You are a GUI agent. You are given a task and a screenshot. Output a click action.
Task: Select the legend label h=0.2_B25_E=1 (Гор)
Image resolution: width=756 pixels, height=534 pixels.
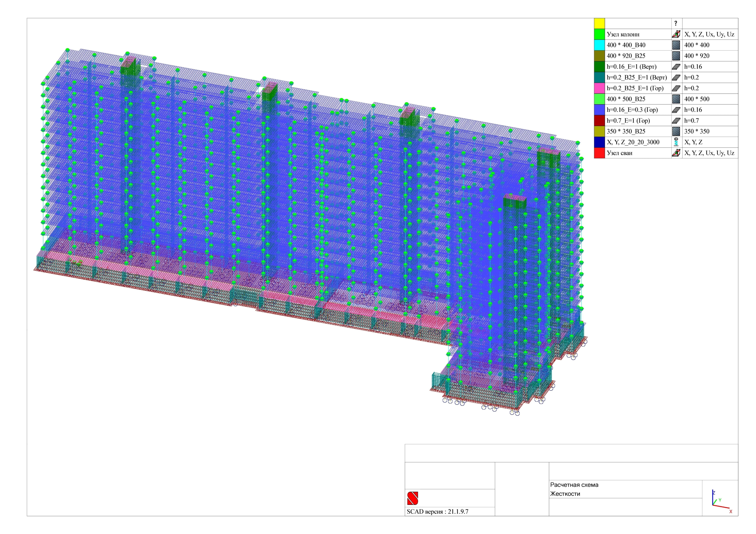click(x=635, y=88)
